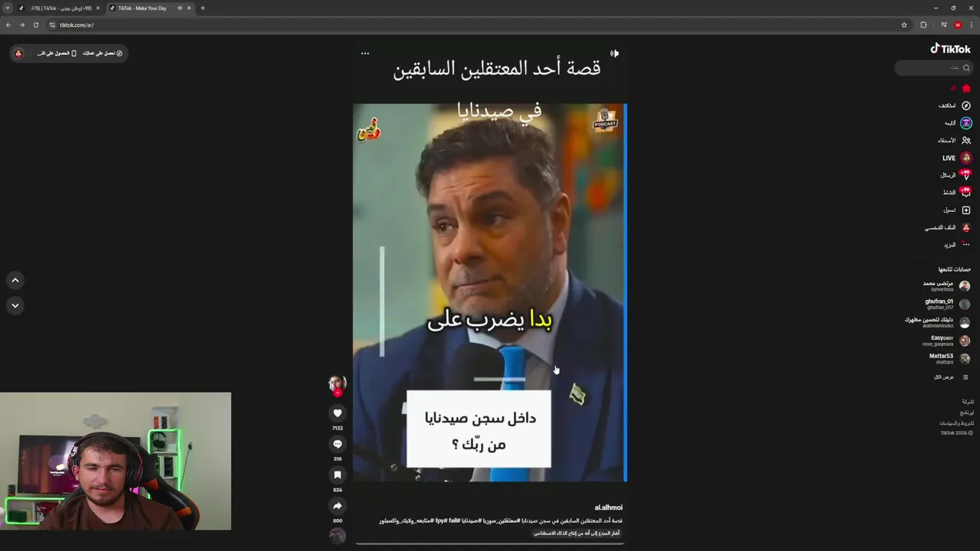980x551 pixels.
Task: Open the video's spinning sound disc
Action: click(x=337, y=536)
